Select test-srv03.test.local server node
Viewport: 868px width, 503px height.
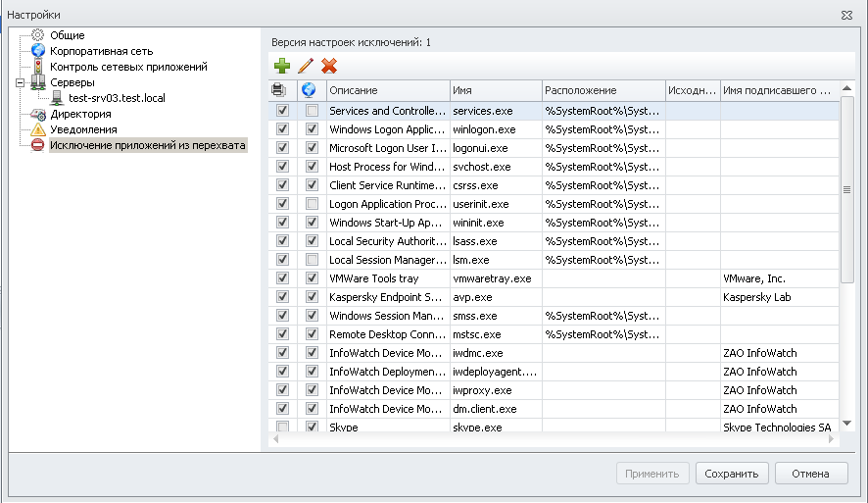(117, 98)
